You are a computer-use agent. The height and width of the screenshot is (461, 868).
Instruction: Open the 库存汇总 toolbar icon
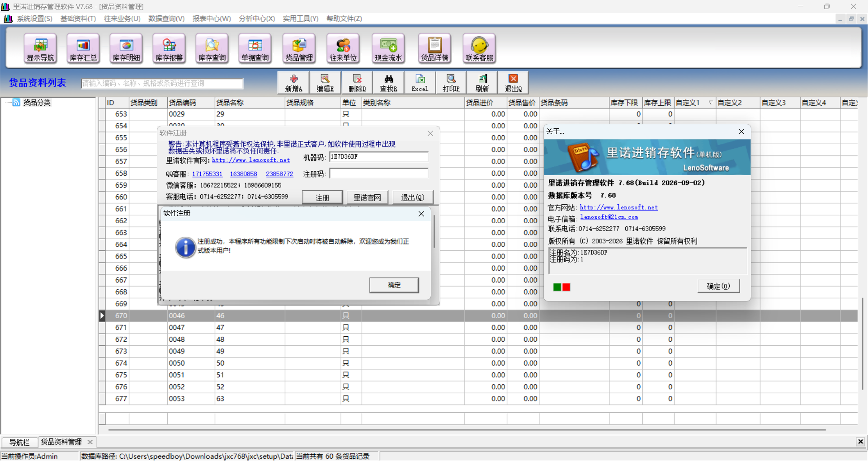83,48
